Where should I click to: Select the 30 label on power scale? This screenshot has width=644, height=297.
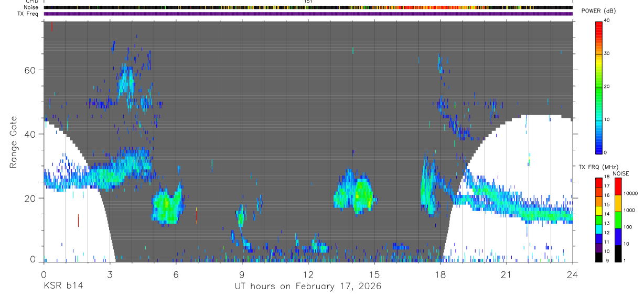click(x=607, y=53)
